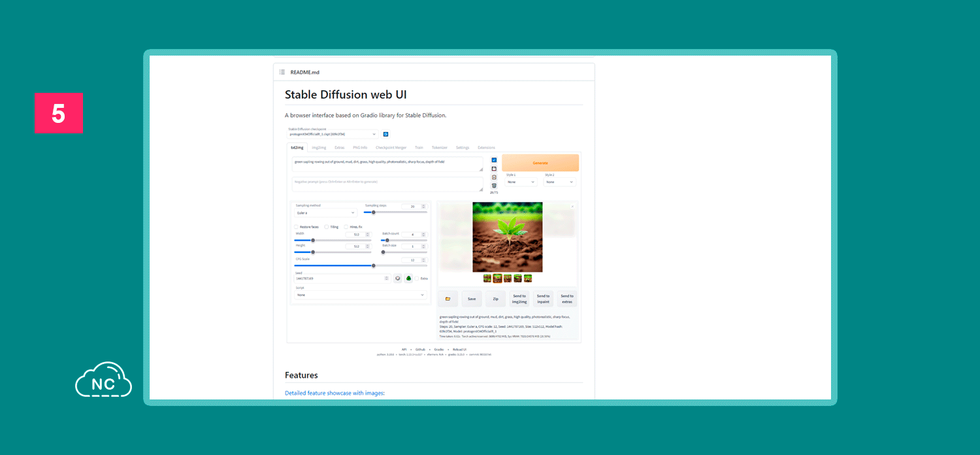Viewport: 980px width, 455px height.
Task: Toggle the Tiling checkbox
Action: pos(327,227)
